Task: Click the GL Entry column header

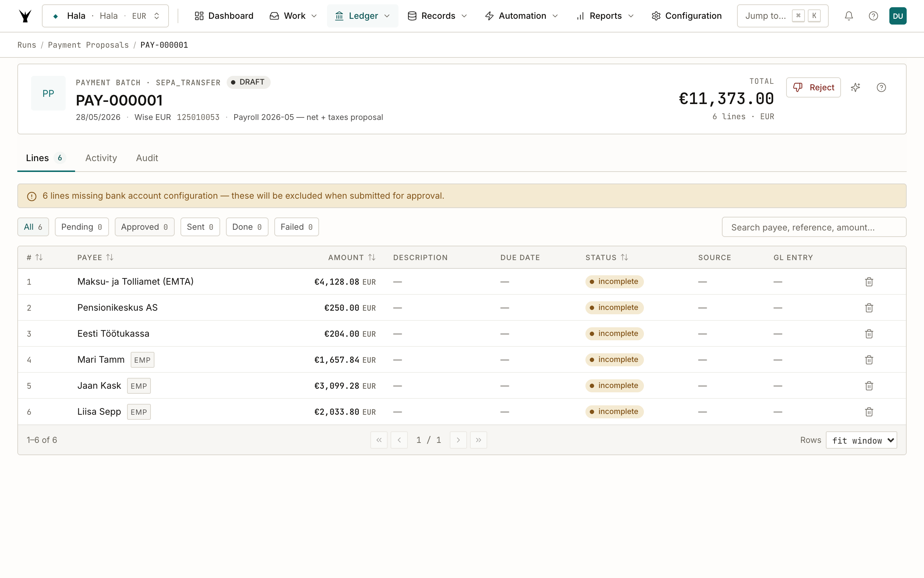Action: [793, 257]
